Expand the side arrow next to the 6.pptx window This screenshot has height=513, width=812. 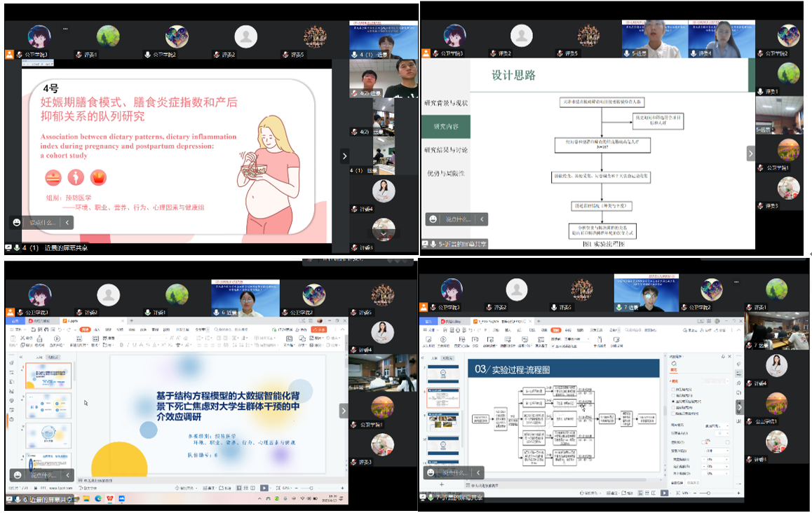(x=344, y=411)
